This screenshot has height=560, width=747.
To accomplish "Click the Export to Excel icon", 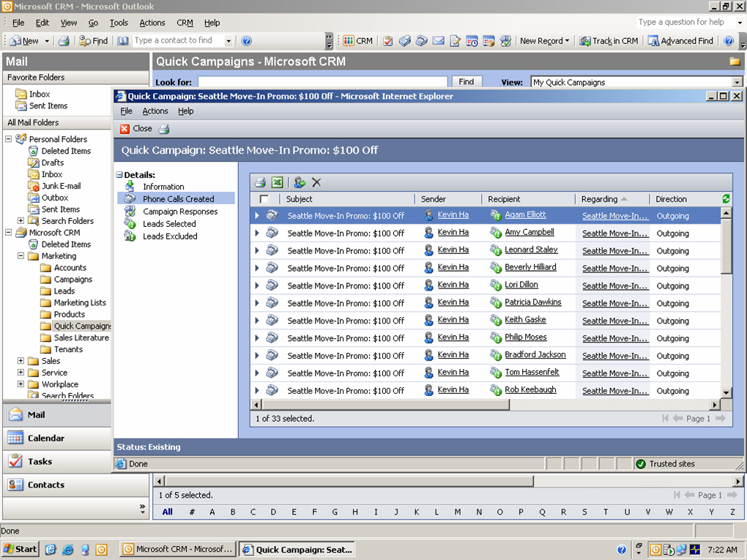I will click(278, 182).
